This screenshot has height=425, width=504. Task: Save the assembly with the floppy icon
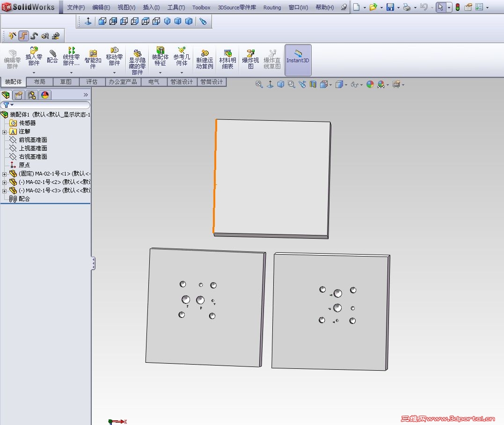pos(390,7)
